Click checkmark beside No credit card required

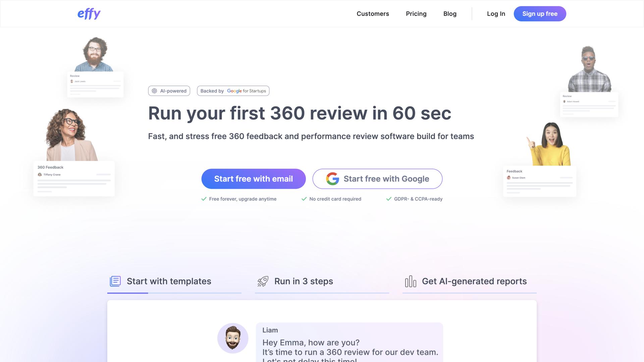[x=304, y=199]
